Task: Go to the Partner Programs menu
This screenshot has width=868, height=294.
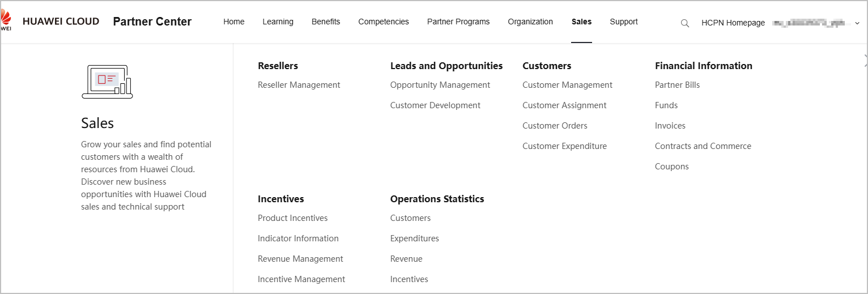Action: (x=458, y=22)
